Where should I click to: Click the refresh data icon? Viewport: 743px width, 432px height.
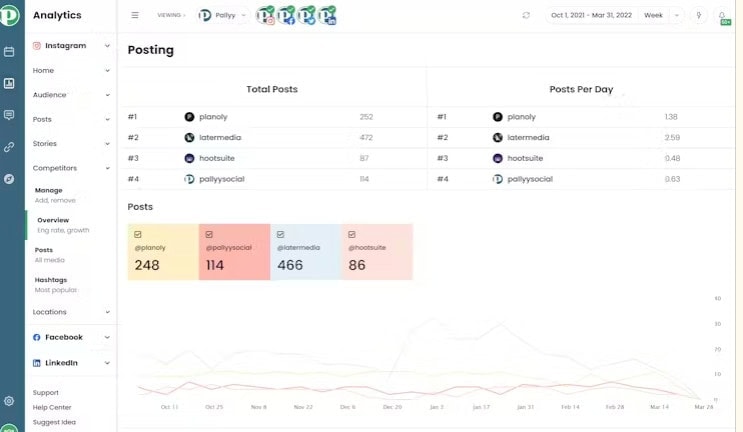[526, 15]
